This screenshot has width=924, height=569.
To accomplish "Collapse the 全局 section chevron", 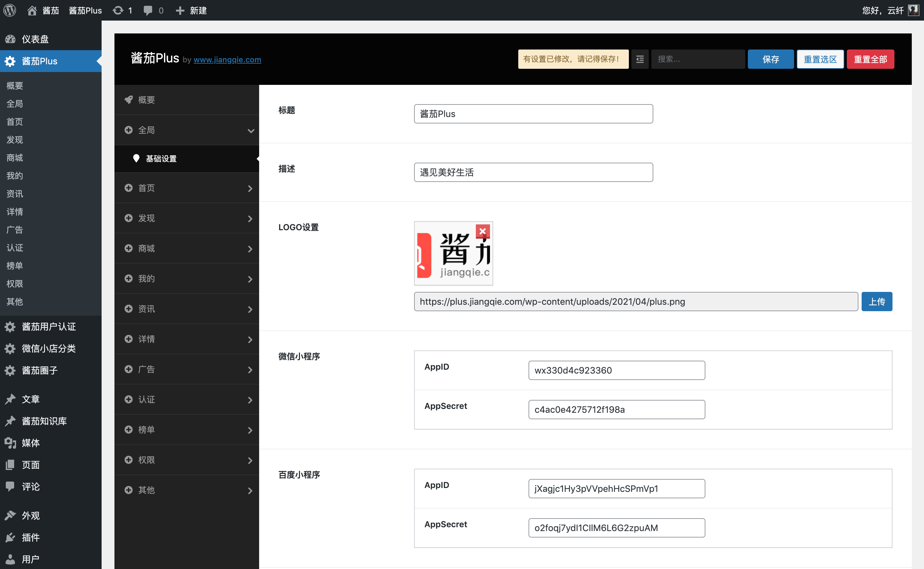I will point(251,131).
